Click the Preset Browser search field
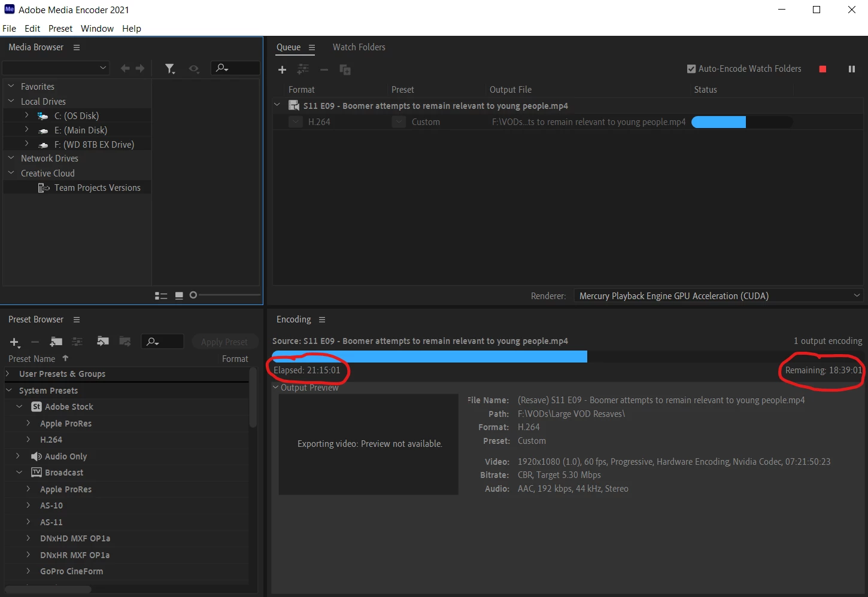Screen dimensions: 868x597 click(x=162, y=341)
